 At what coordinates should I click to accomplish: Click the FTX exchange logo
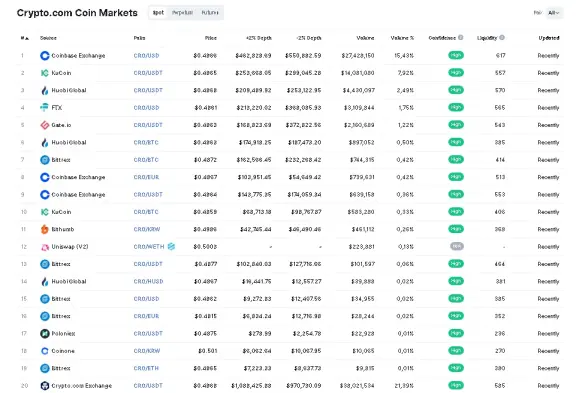point(45,107)
